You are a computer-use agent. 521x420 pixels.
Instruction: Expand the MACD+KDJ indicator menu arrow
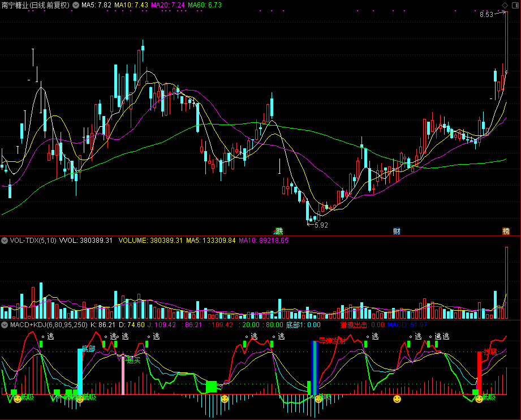pos(5,324)
